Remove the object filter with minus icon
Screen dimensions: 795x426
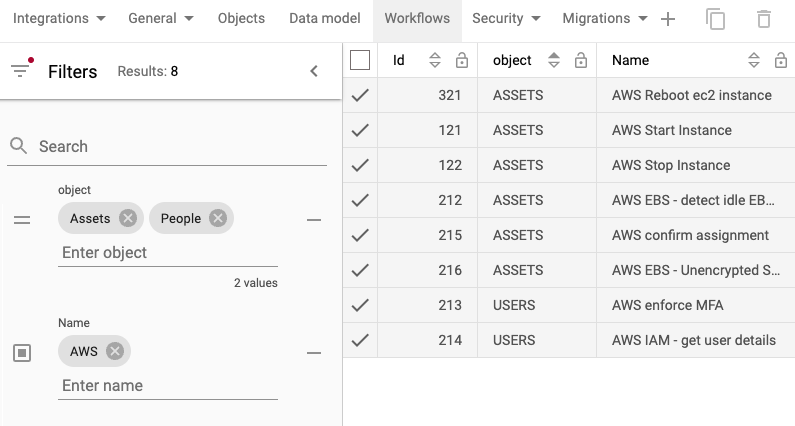(314, 220)
